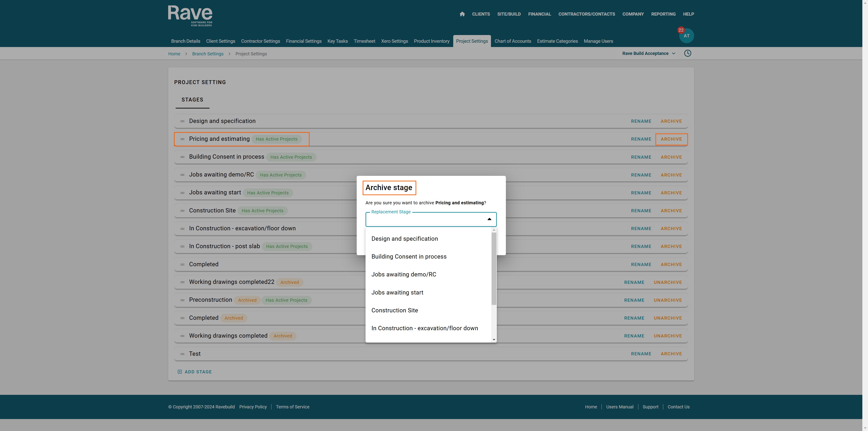The width and height of the screenshot is (868, 431).
Task: Rename the Test stage
Action: coord(641,354)
